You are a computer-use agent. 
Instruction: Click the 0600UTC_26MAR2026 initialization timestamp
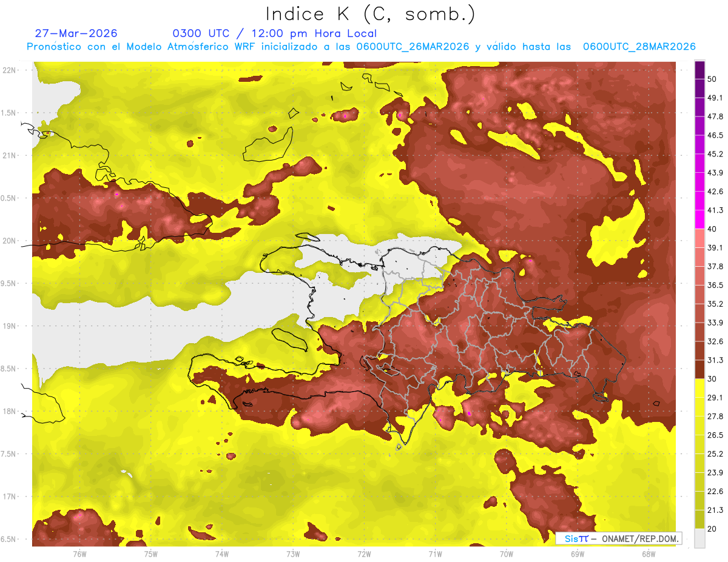[413, 47]
